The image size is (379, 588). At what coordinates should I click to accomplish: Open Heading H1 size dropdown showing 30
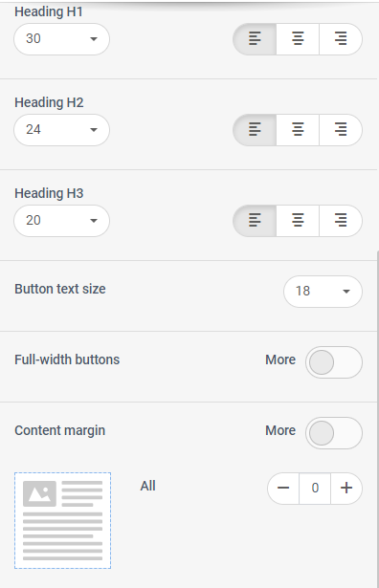pyautogui.click(x=61, y=39)
